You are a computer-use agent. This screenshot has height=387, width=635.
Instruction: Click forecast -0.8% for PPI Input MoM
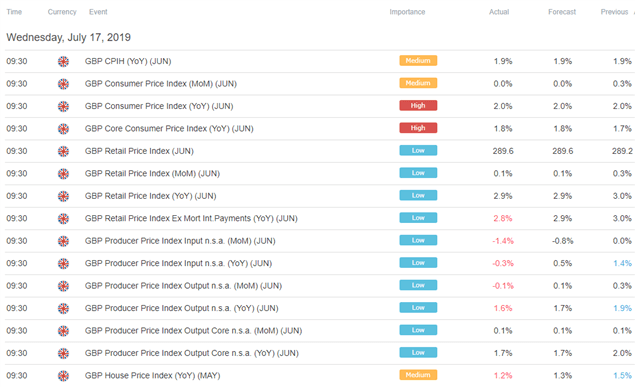click(563, 241)
